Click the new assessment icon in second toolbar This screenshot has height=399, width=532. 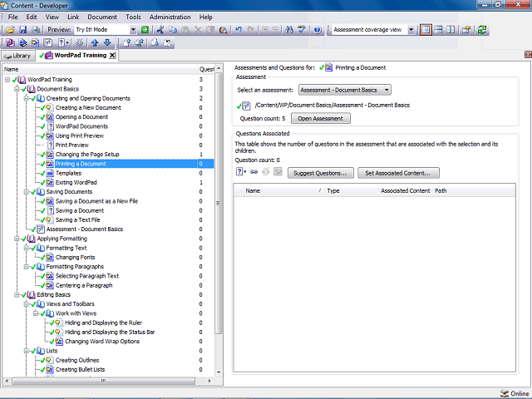(x=48, y=42)
